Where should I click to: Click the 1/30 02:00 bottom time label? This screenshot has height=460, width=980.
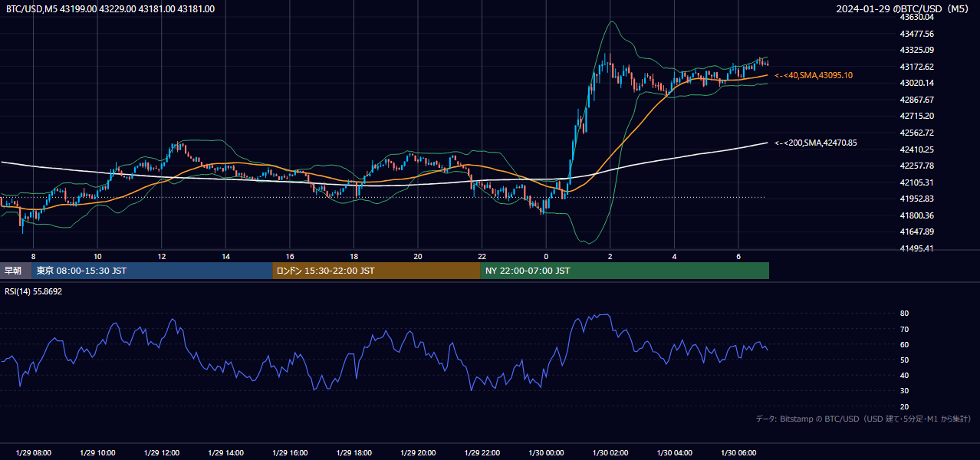pyautogui.click(x=610, y=453)
